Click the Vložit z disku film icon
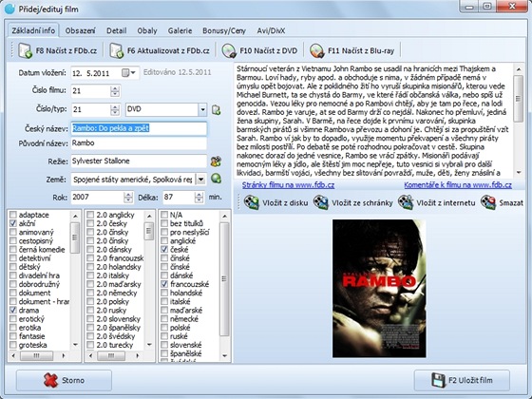 [252, 202]
